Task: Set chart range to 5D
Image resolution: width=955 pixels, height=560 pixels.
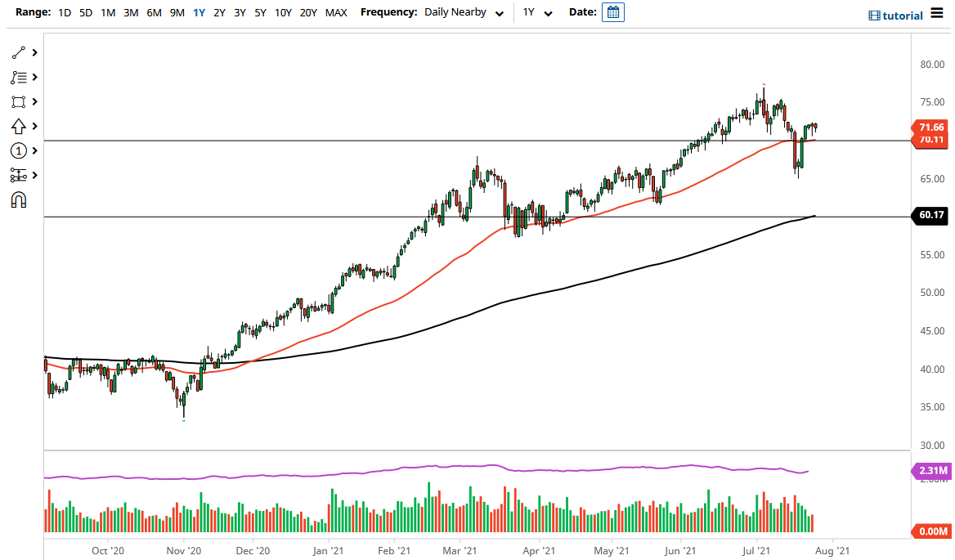Action: (x=85, y=12)
